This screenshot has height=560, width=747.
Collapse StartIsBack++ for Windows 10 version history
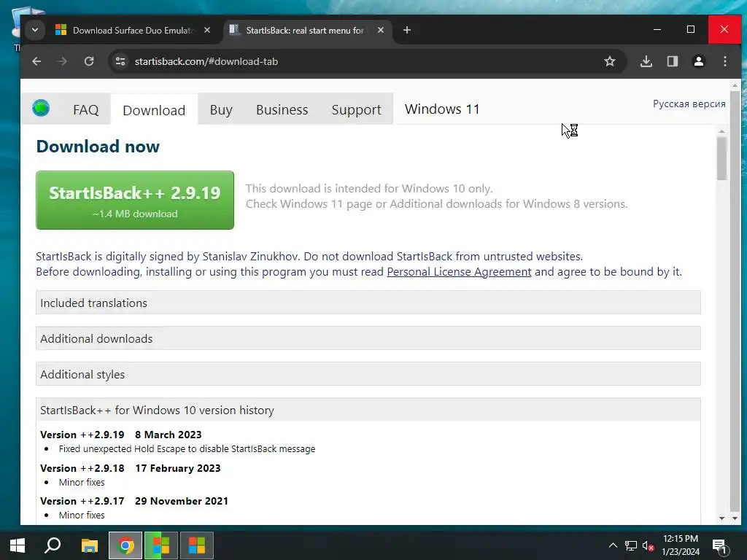pyautogui.click(x=368, y=410)
